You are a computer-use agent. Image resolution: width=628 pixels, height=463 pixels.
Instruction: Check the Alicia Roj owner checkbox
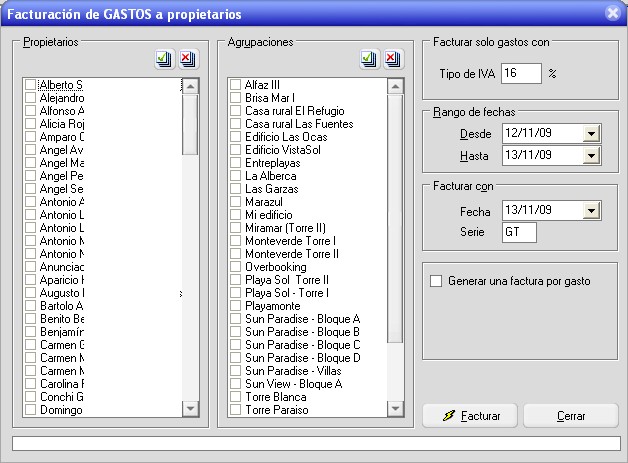(30, 124)
